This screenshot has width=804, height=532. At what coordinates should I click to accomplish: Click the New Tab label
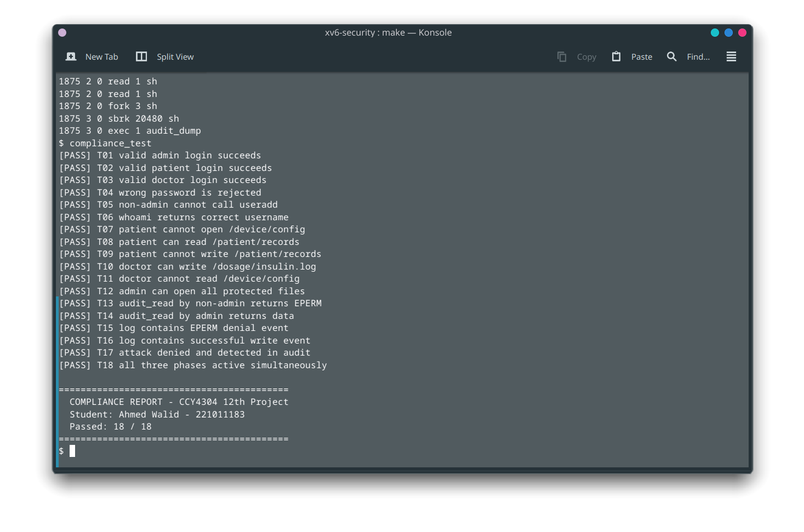click(x=101, y=57)
